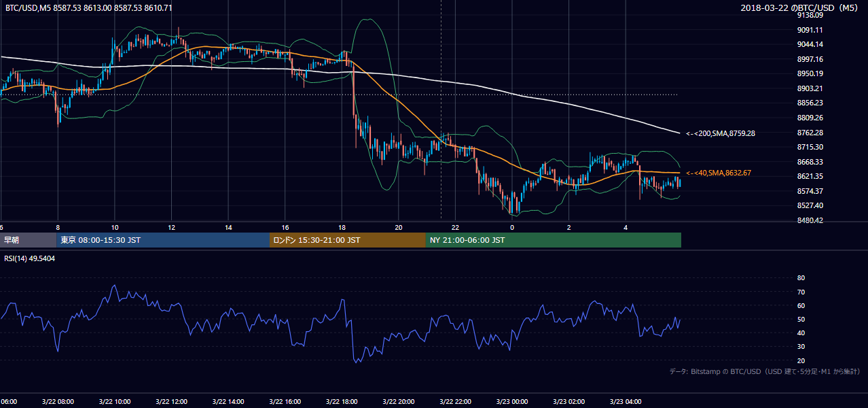Click the 3/22 12:00 bottom time label

pos(172,401)
